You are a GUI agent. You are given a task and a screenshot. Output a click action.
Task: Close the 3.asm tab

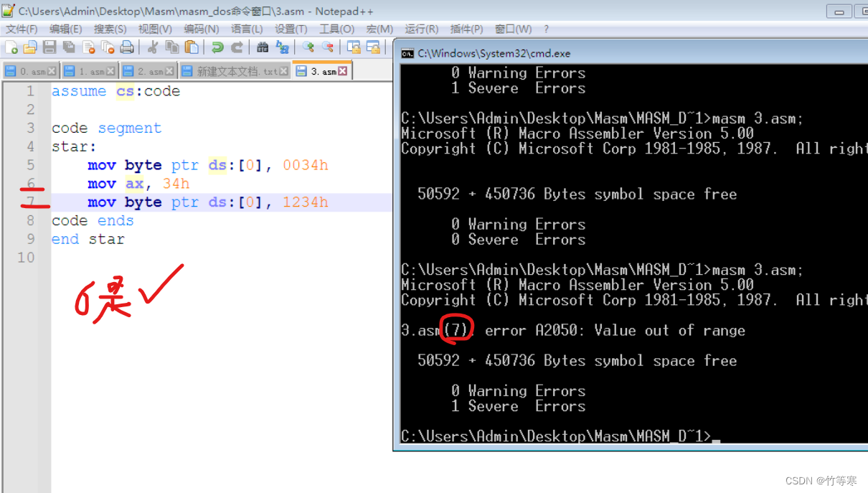(343, 70)
